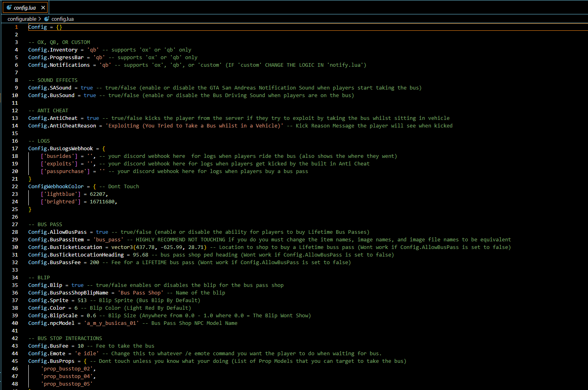Click the ['busrides'] key

(59, 156)
